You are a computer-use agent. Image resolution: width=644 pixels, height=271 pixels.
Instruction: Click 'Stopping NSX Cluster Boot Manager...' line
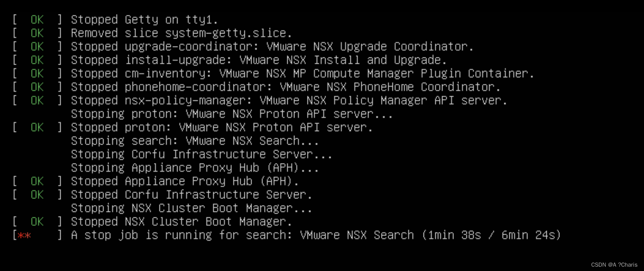point(192,208)
